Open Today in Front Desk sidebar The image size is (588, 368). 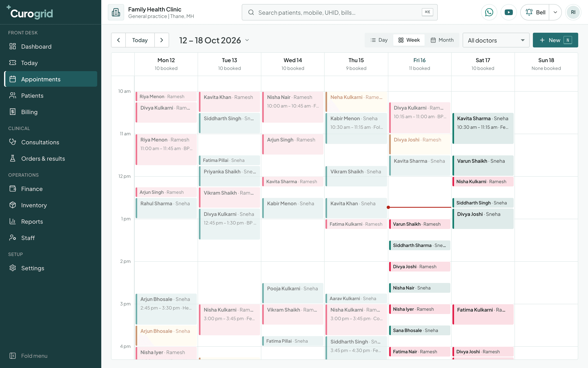point(51,63)
